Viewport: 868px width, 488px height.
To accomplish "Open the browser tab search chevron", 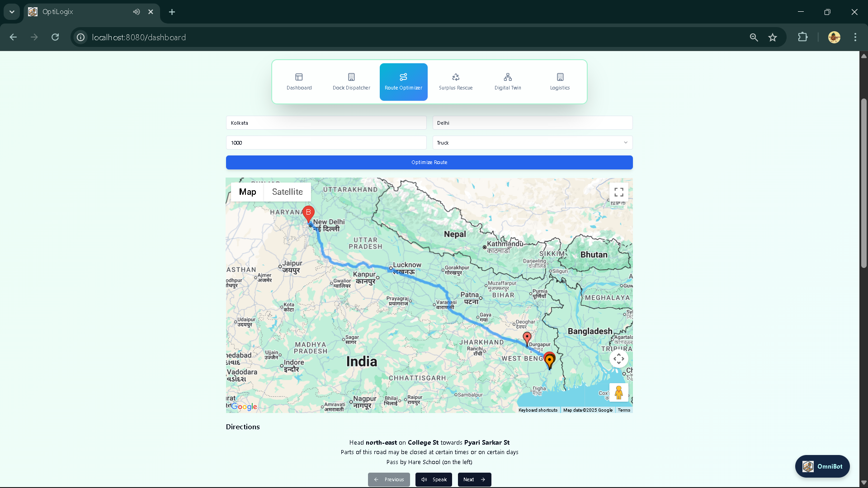I will pos(12,12).
